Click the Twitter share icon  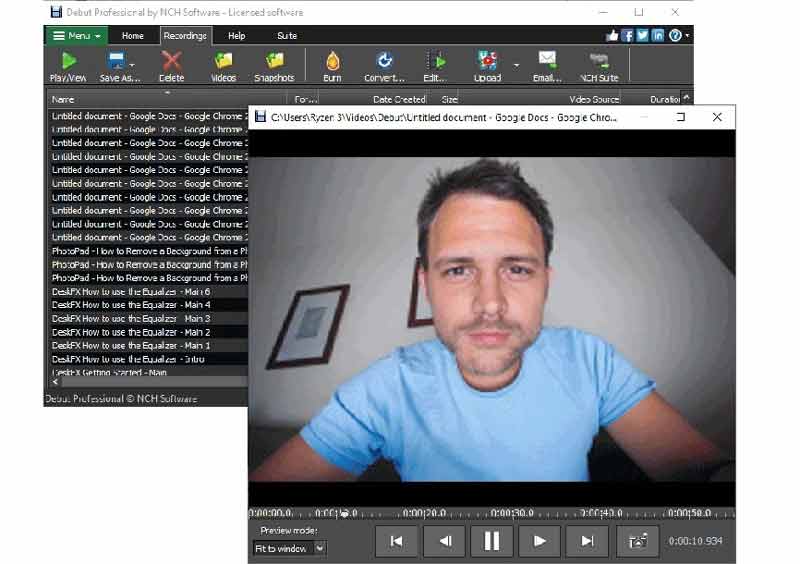(642, 35)
